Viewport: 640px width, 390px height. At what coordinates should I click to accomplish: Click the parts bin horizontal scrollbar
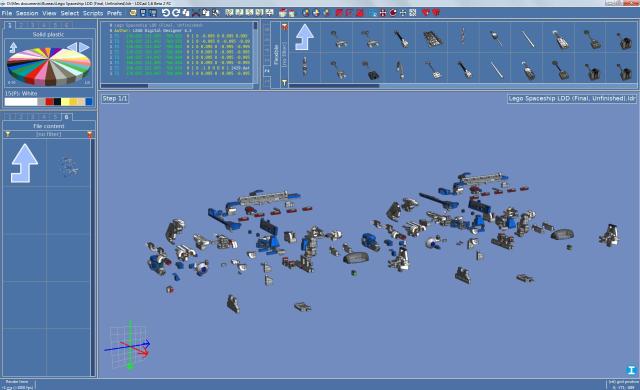coord(334,86)
